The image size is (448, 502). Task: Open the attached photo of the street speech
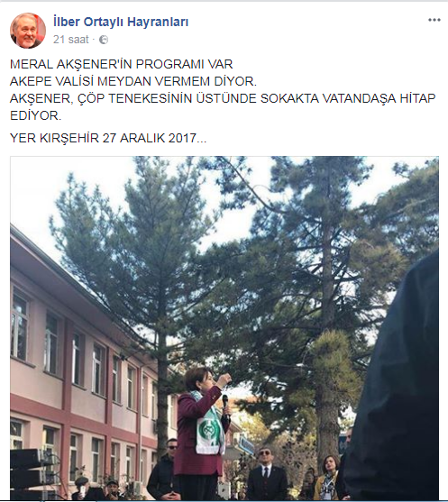(224, 328)
